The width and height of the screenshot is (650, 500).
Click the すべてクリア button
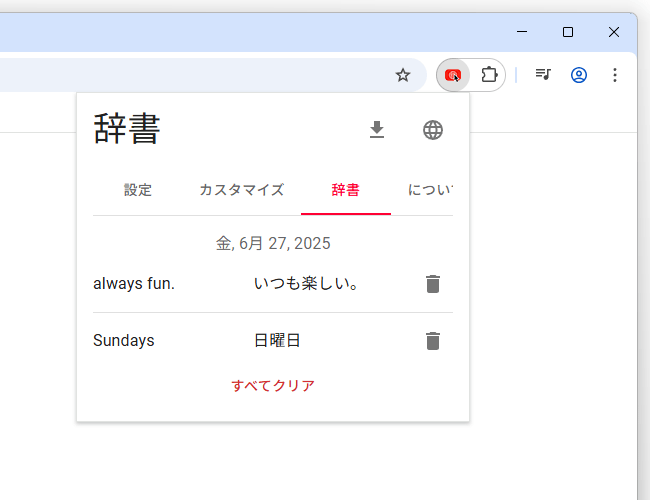(273, 386)
